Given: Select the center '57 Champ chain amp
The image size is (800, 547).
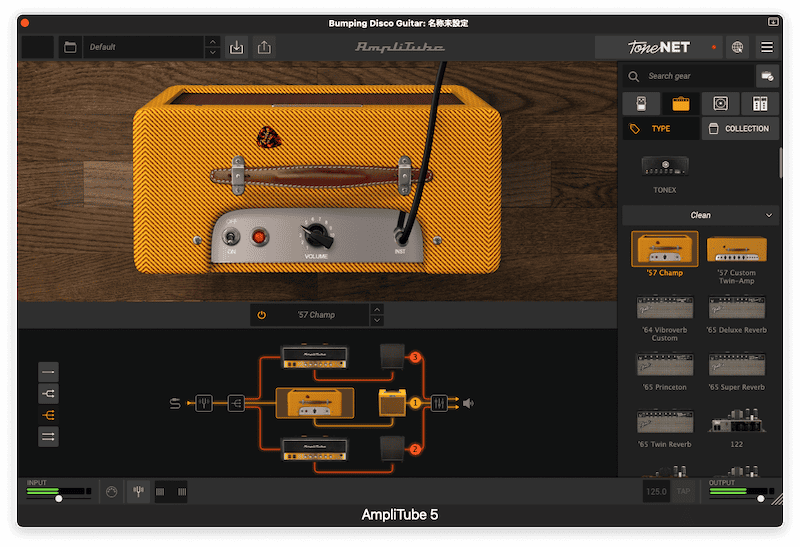Looking at the screenshot, I should [x=315, y=403].
